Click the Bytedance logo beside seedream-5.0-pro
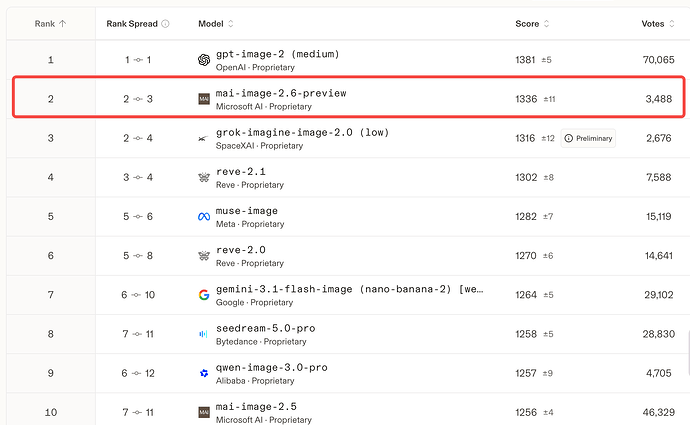This screenshot has height=425, width=690. [x=203, y=334]
